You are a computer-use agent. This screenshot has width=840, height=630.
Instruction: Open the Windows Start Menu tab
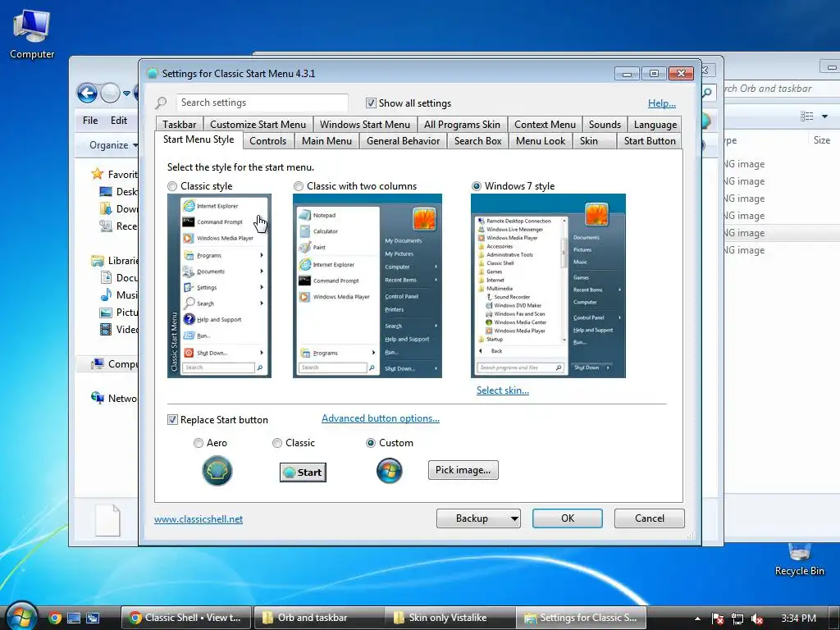(365, 125)
